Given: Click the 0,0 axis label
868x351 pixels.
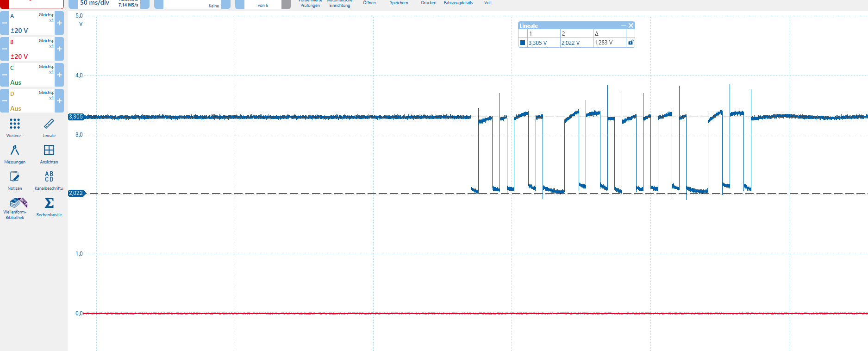Looking at the screenshot, I should click(79, 313).
